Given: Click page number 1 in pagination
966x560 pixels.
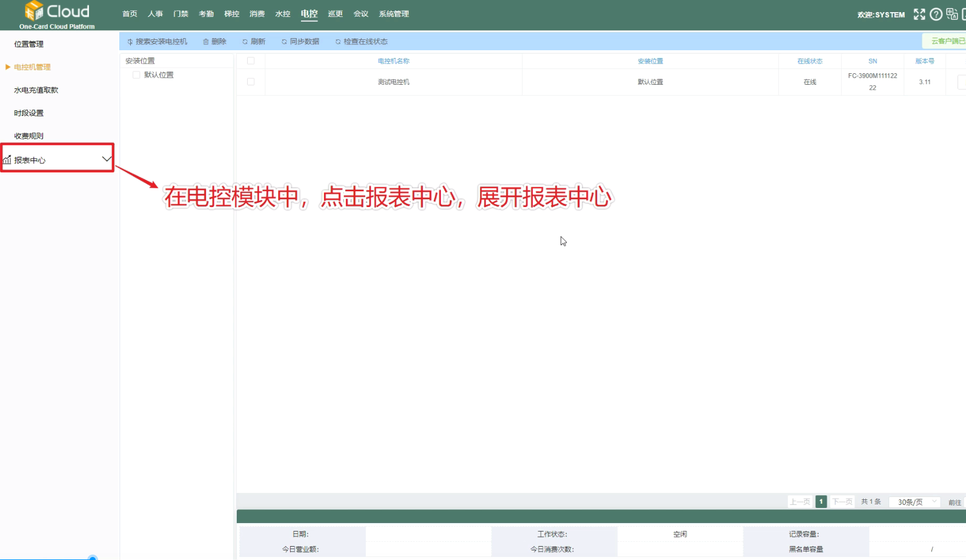Looking at the screenshot, I should click(821, 502).
